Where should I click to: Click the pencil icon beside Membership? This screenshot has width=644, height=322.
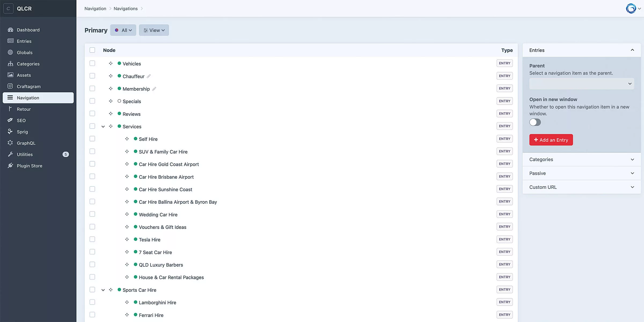point(154,89)
